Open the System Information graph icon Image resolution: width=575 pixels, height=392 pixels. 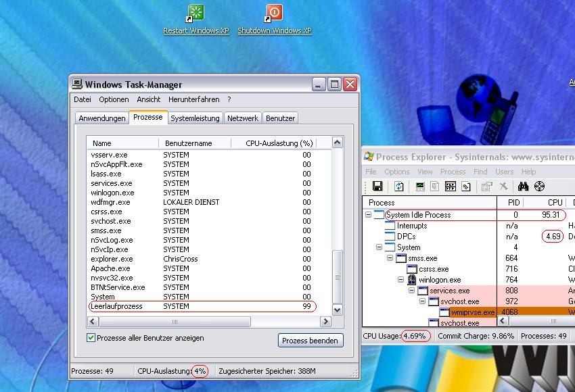pyautogui.click(x=420, y=186)
